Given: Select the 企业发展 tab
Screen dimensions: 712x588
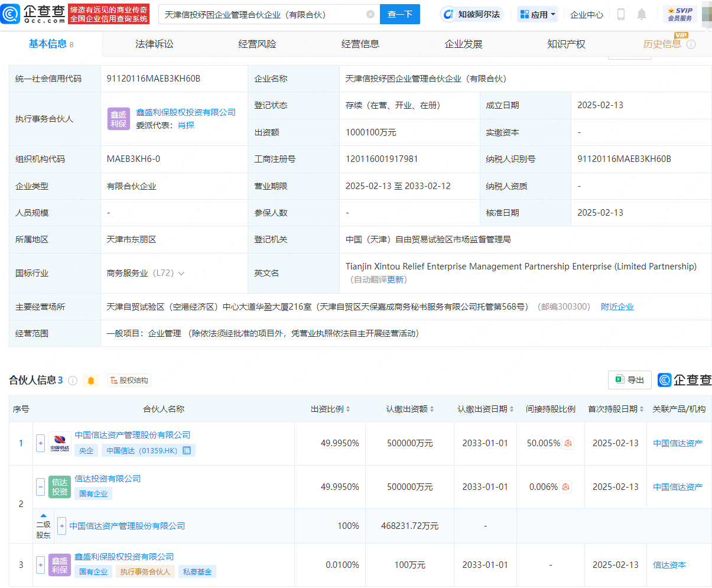Looking at the screenshot, I should (x=463, y=44).
